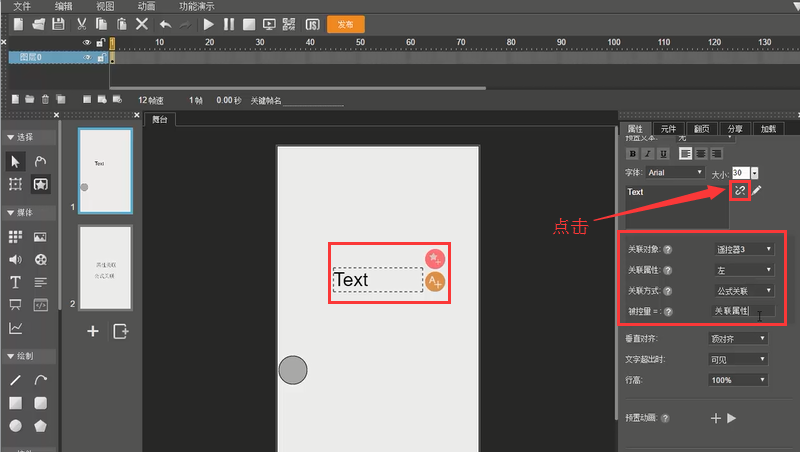Add a layer folder below the timeline
The height and width of the screenshot is (452, 800).
click(30, 99)
